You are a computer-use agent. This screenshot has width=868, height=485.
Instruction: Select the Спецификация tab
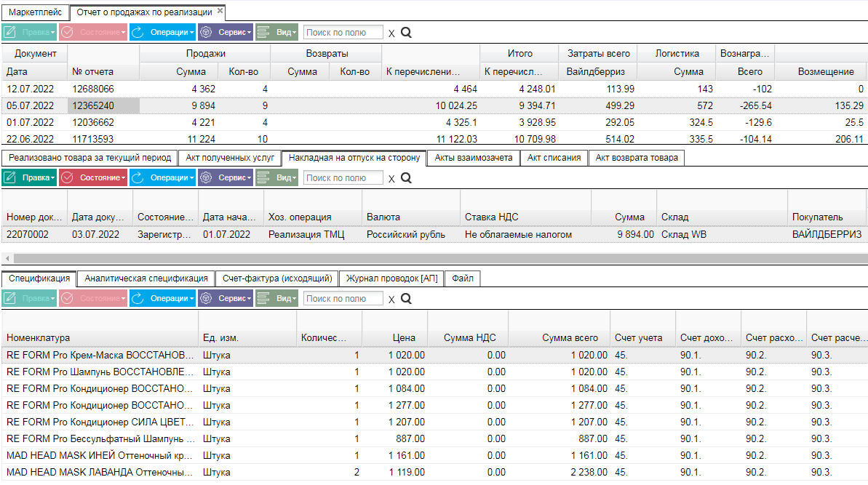point(39,278)
